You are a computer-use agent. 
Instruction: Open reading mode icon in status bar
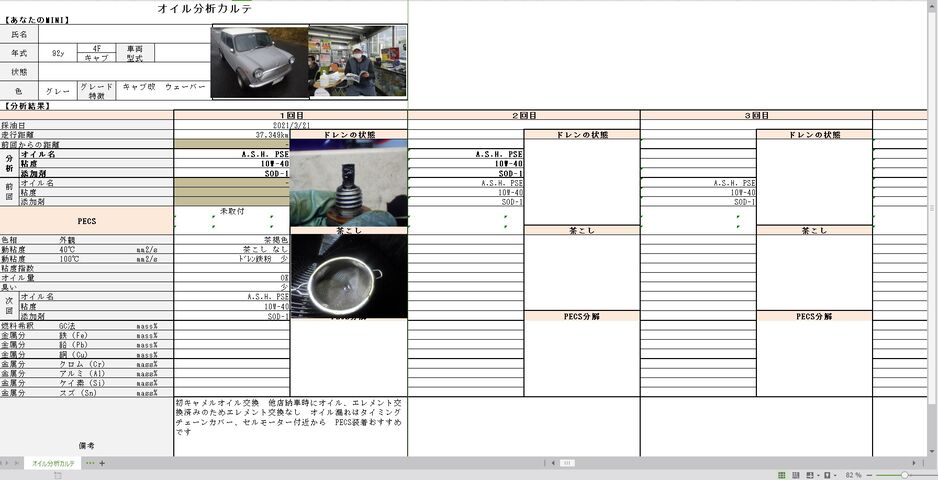tap(827, 475)
